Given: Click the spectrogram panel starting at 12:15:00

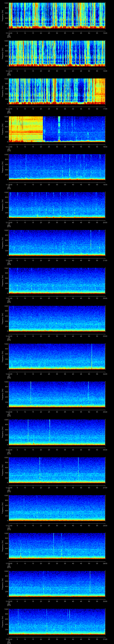Looking at the screenshot, I should tap(57, 54).
